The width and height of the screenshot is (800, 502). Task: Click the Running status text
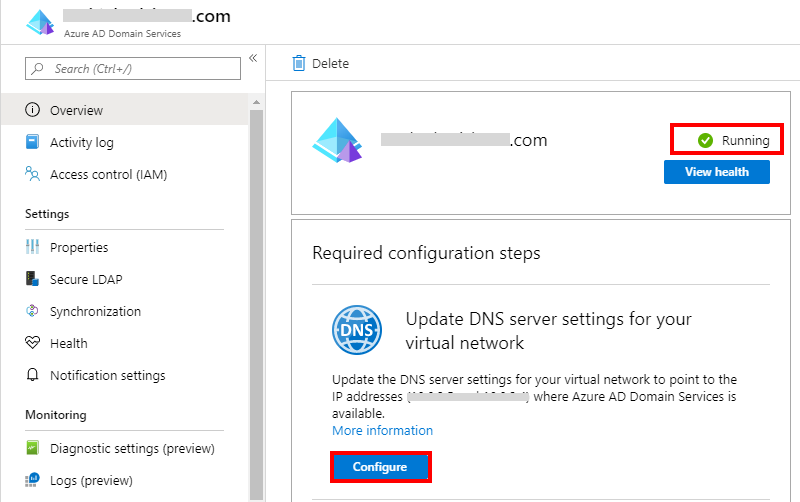[x=745, y=140]
